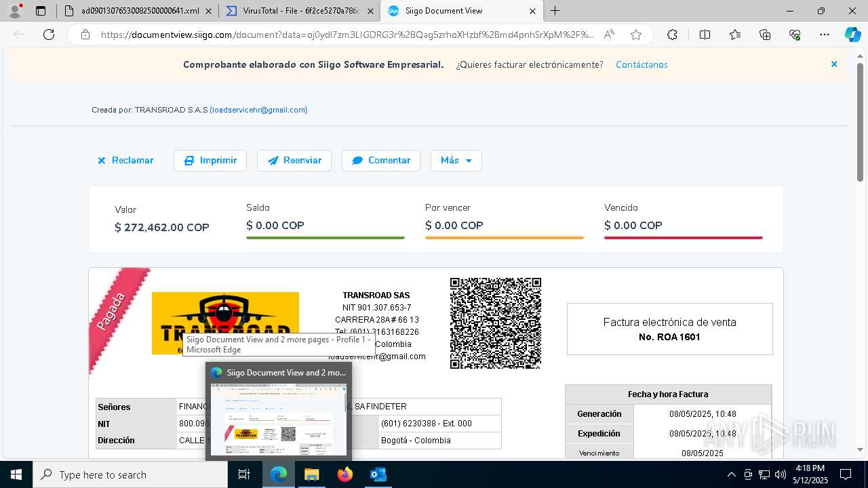Viewport: 868px width, 488px height.
Task: Follow the Contáctanos link
Action: [x=642, y=64]
